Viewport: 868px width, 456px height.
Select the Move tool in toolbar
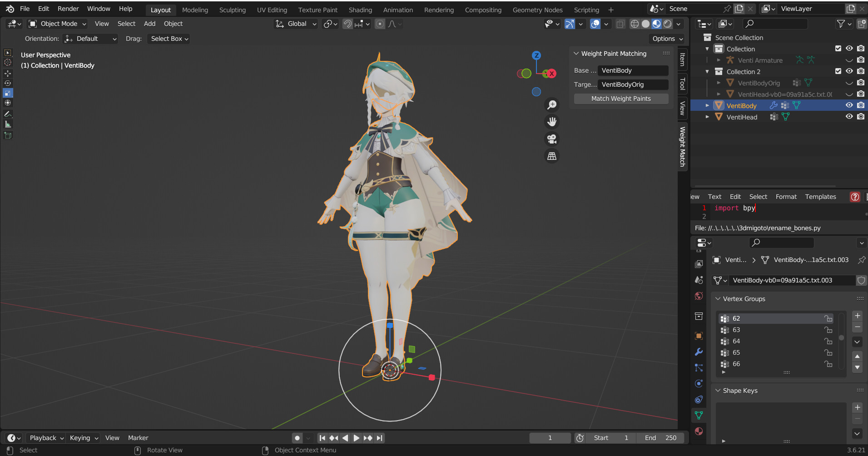[8, 73]
